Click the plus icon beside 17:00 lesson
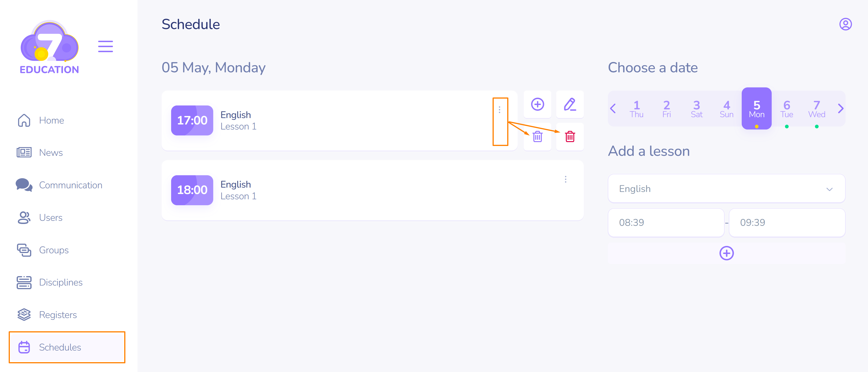 pos(537,105)
